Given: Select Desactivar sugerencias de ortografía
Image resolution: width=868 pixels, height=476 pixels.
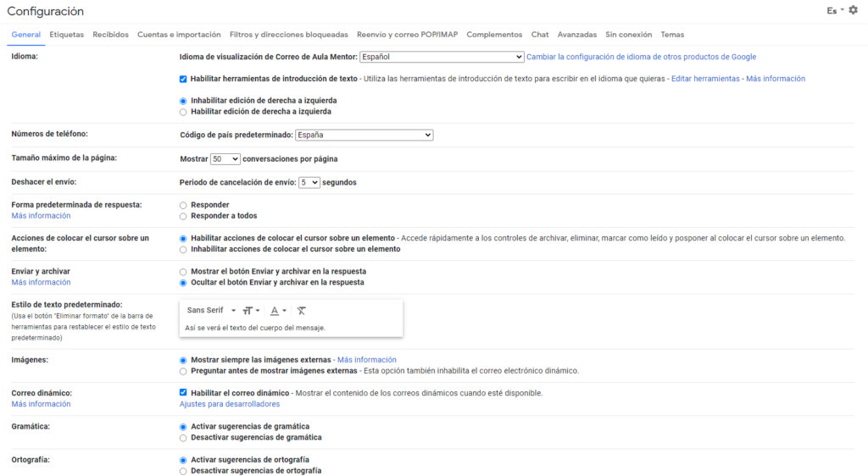Looking at the screenshot, I should [183, 471].
